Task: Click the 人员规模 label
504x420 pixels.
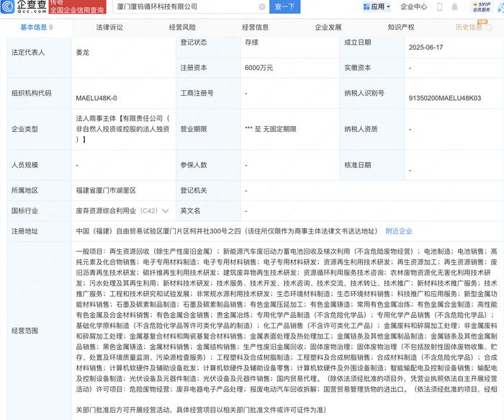Action: point(24,165)
